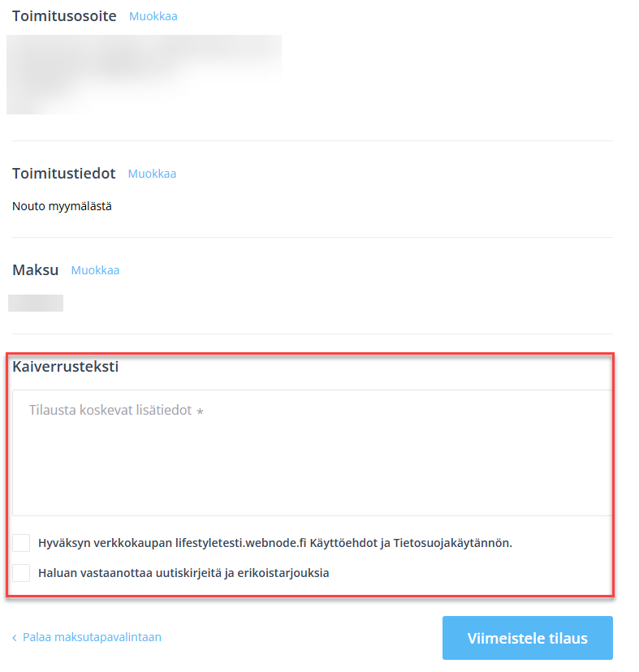Click the Nouto myymälästä delivery text
Viewport: 639px width, 672px height.
coord(62,206)
